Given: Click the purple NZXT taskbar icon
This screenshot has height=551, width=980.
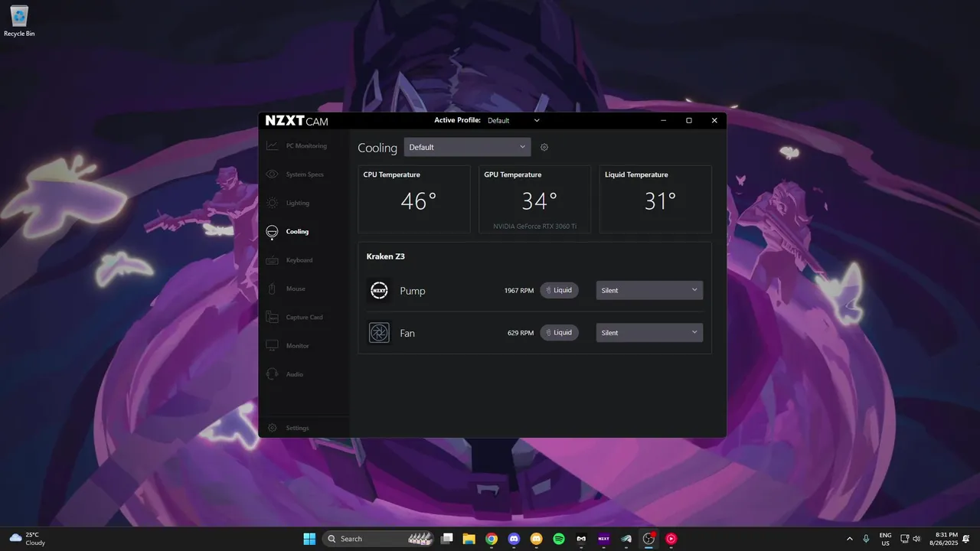Looking at the screenshot, I should (604, 539).
